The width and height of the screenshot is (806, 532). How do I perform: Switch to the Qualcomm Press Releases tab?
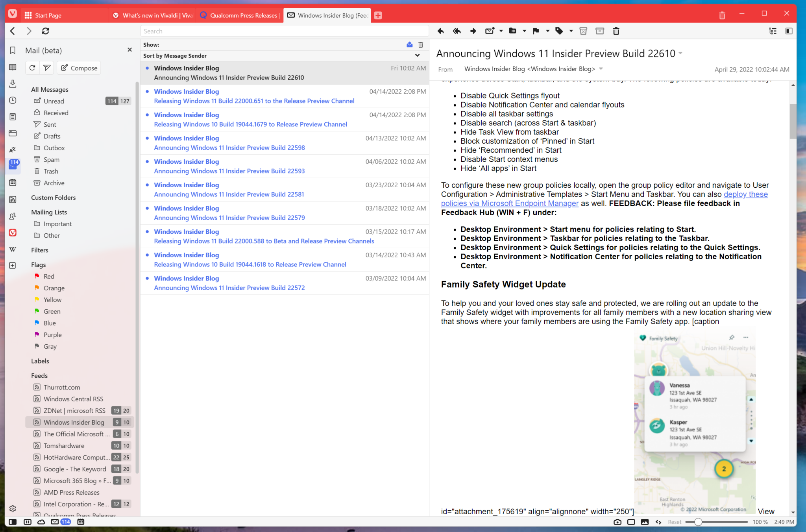239,15
